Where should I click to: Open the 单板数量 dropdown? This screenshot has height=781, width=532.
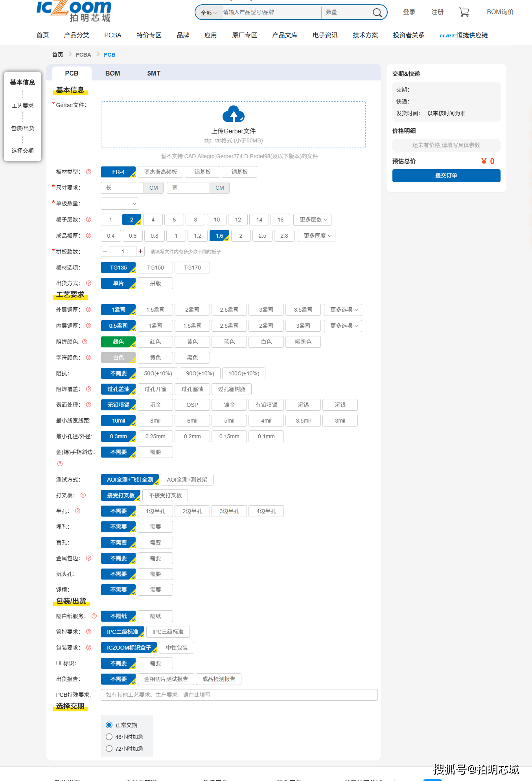pos(120,203)
